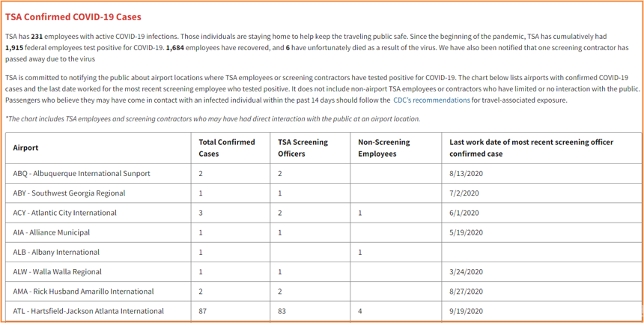The image size is (644, 323).
Task: Select the 9/19/2020 date cell
Action: pyautogui.click(x=541, y=311)
